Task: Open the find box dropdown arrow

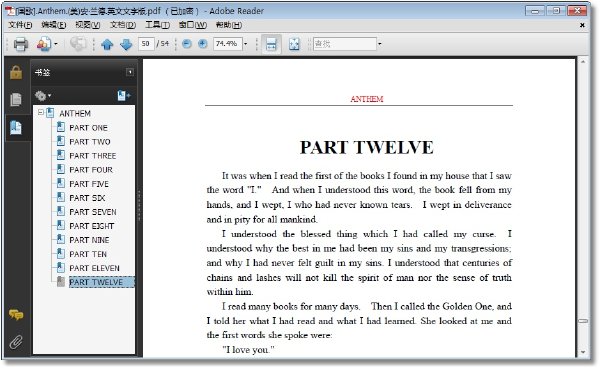Action: tap(380, 44)
